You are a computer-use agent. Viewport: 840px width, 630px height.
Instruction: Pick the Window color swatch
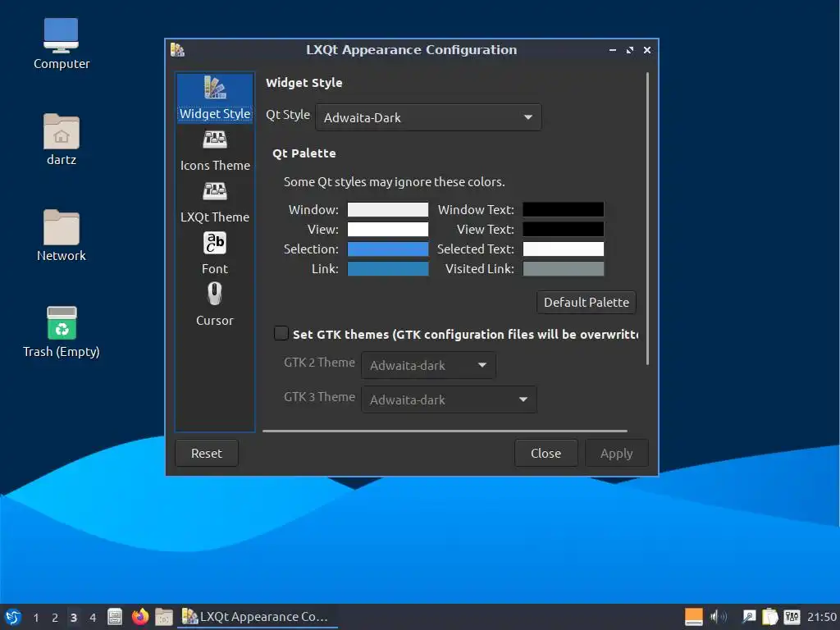click(388, 209)
